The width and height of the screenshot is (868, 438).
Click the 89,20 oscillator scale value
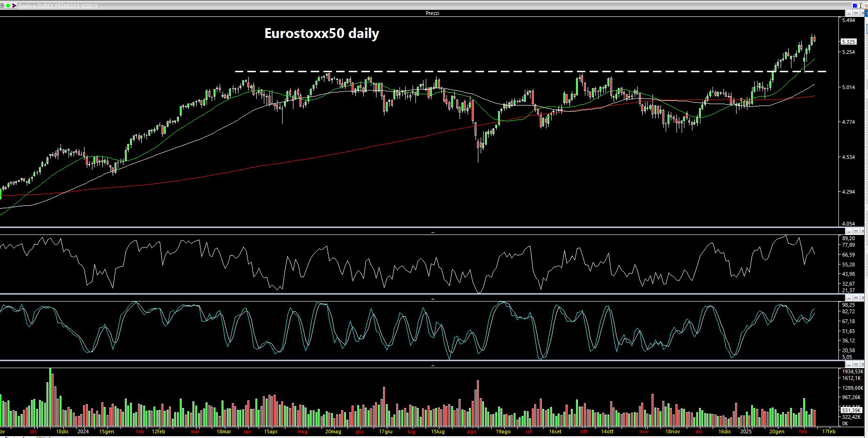tap(848, 238)
